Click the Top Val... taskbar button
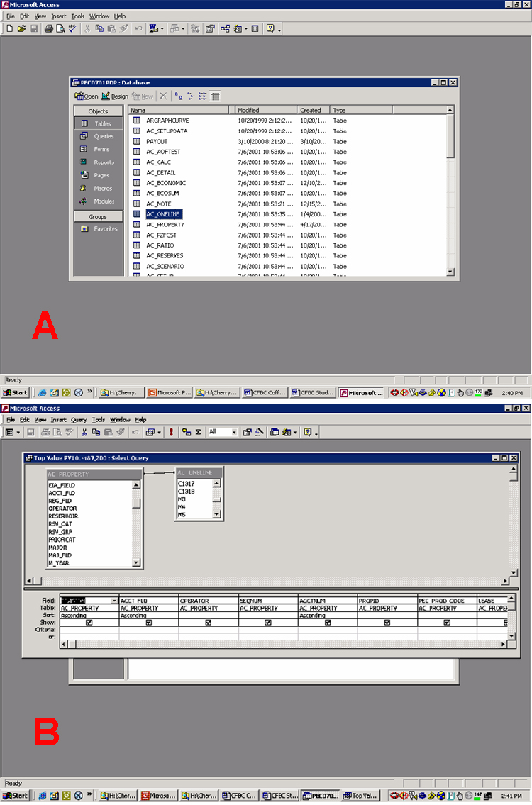 [x=360, y=796]
